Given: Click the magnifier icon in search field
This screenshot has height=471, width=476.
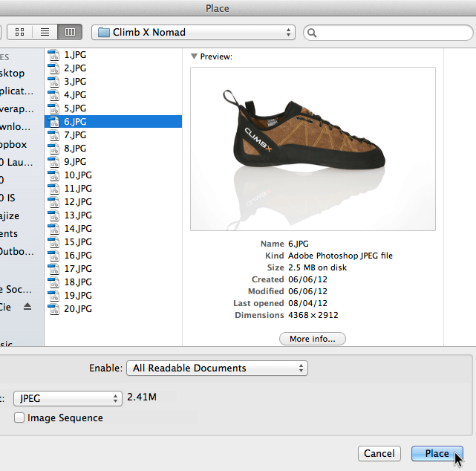Looking at the screenshot, I should point(312,33).
